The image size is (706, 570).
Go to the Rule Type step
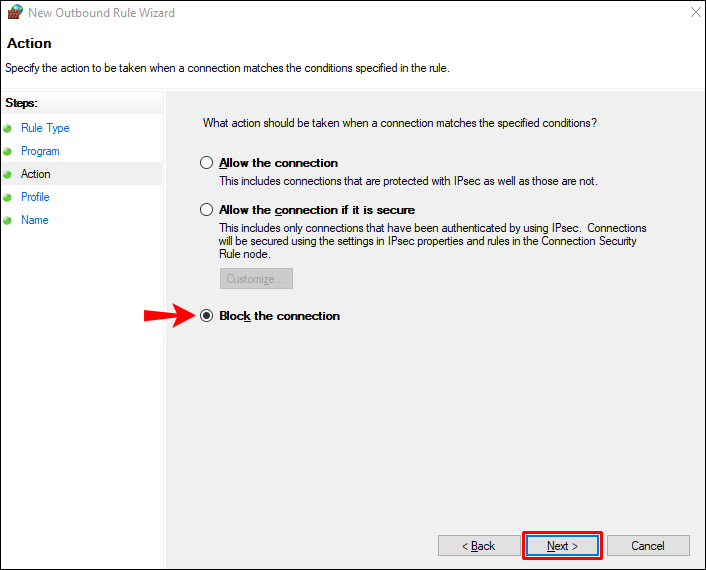45,128
